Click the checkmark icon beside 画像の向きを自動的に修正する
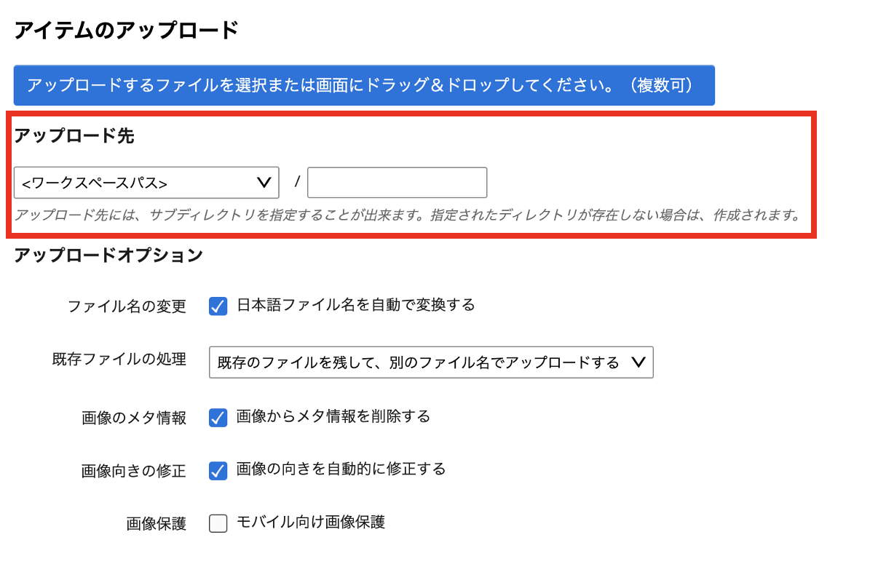Viewport: 878px width, 588px height. pyautogui.click(x=218, y=469)
